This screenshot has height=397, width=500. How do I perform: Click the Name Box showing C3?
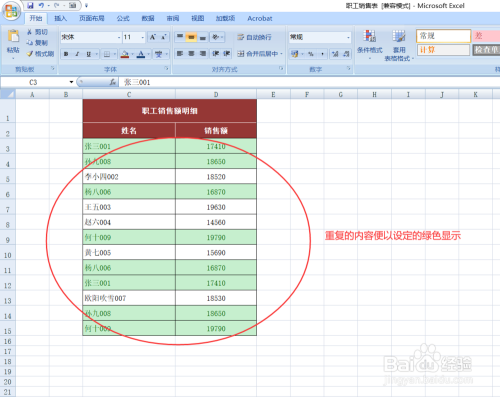[x=34, y=82]
